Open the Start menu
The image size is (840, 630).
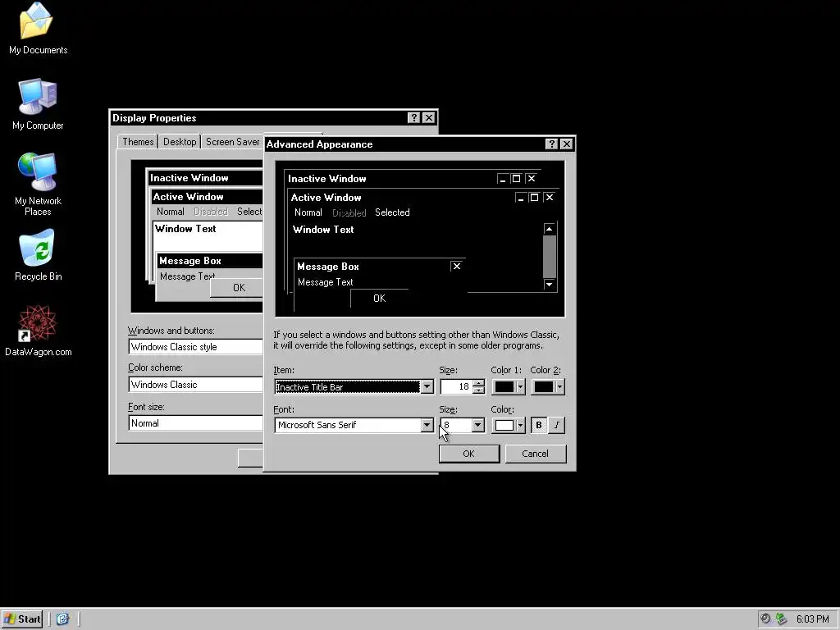pyautogui.click(x=22, y=619)
